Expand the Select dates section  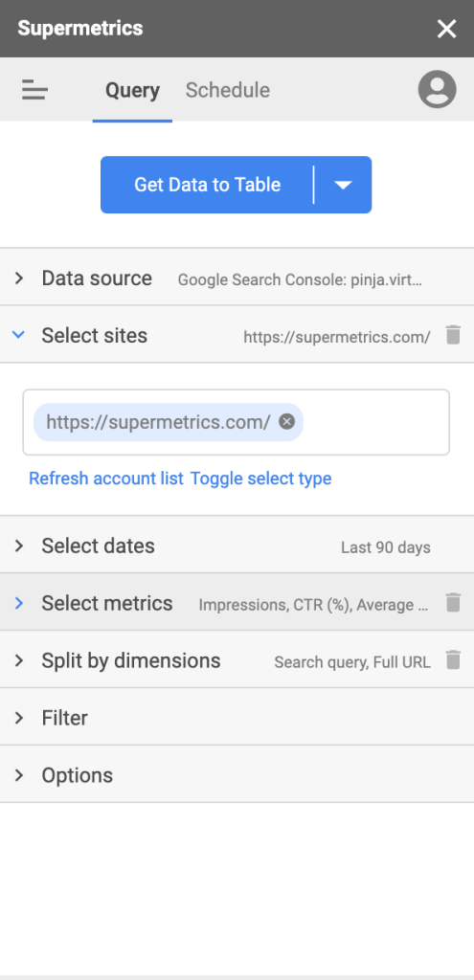[x=237, y=545]
